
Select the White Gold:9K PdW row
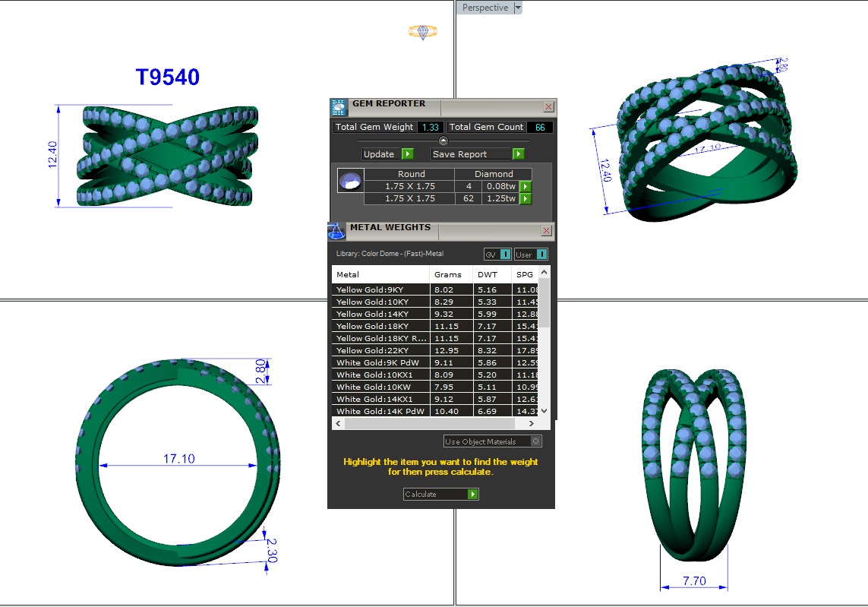tap(435, 363)
